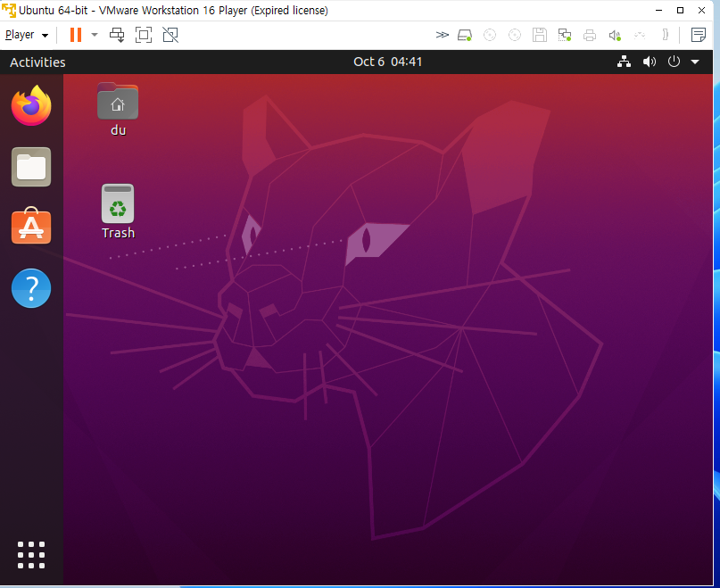
Task: Click the network adapter device icon
Action: pyautogui.click(x=565, y=35)
